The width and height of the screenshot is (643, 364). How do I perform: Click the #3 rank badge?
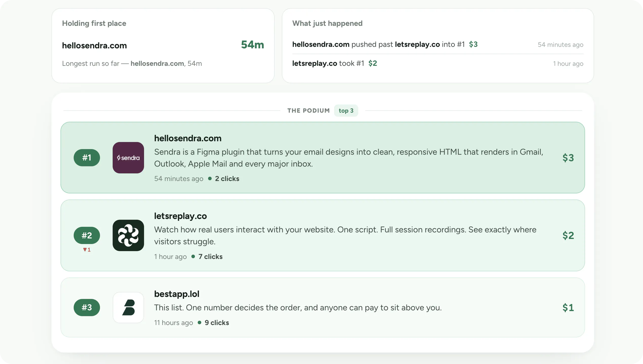pos(87,308)
